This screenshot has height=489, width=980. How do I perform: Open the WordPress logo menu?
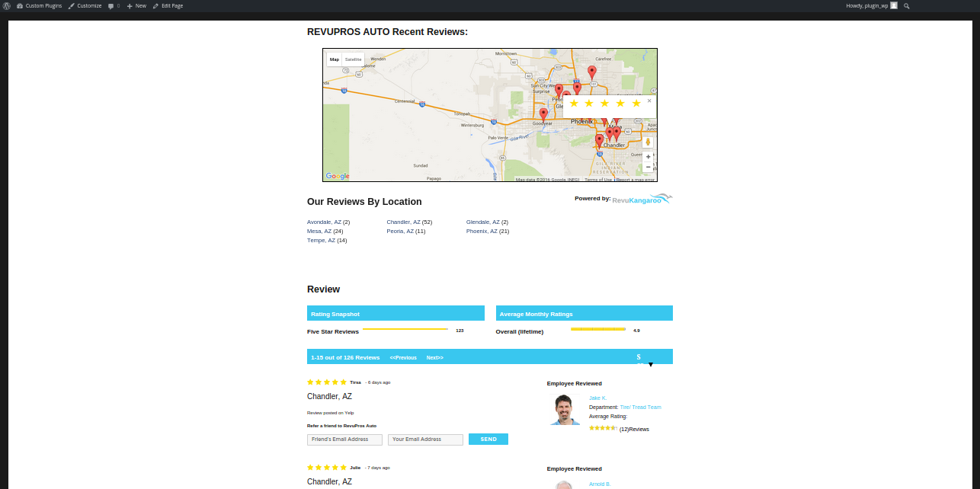coord(8,5)
